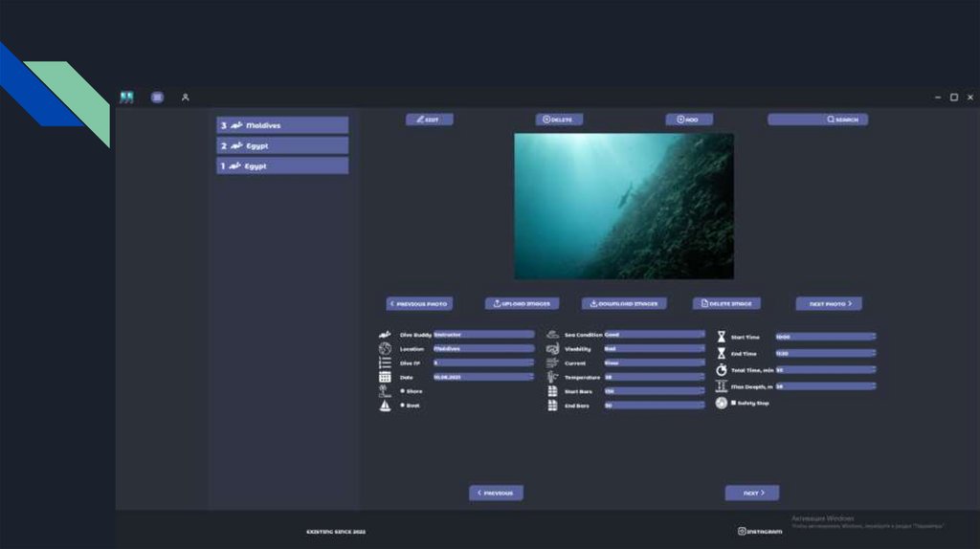Click the globe icon beside Location
This screenshot has width=980, height=549.
[x=385, y=348]
